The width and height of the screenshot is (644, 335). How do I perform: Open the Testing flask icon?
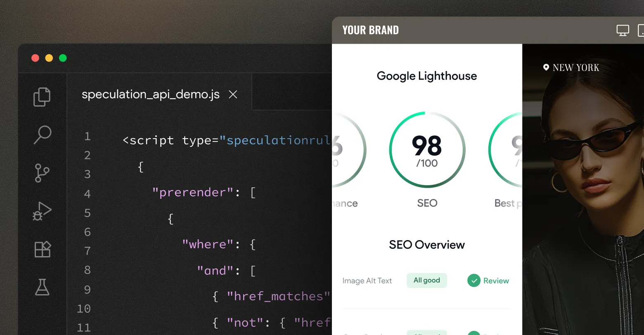(x=42, y=287)
